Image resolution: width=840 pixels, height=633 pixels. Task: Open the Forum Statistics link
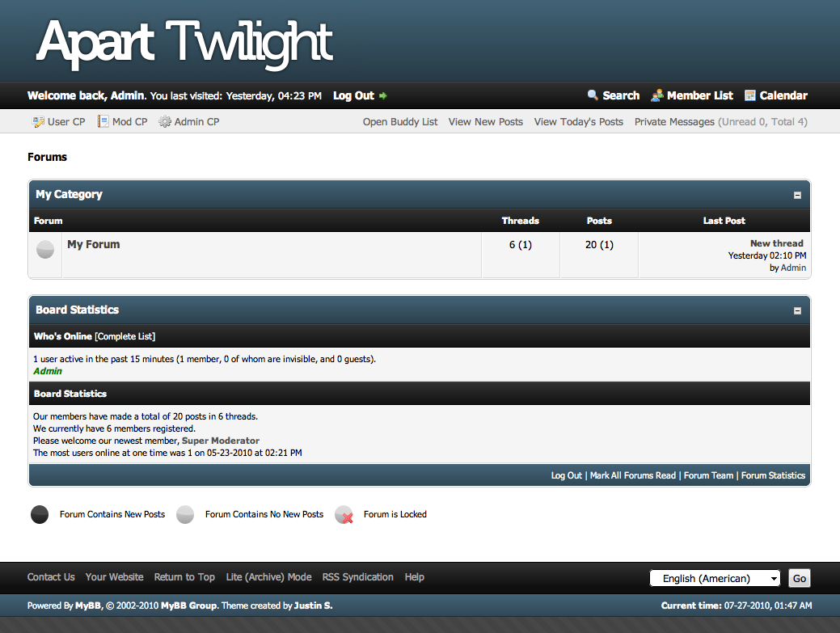(x=773, y=475)
